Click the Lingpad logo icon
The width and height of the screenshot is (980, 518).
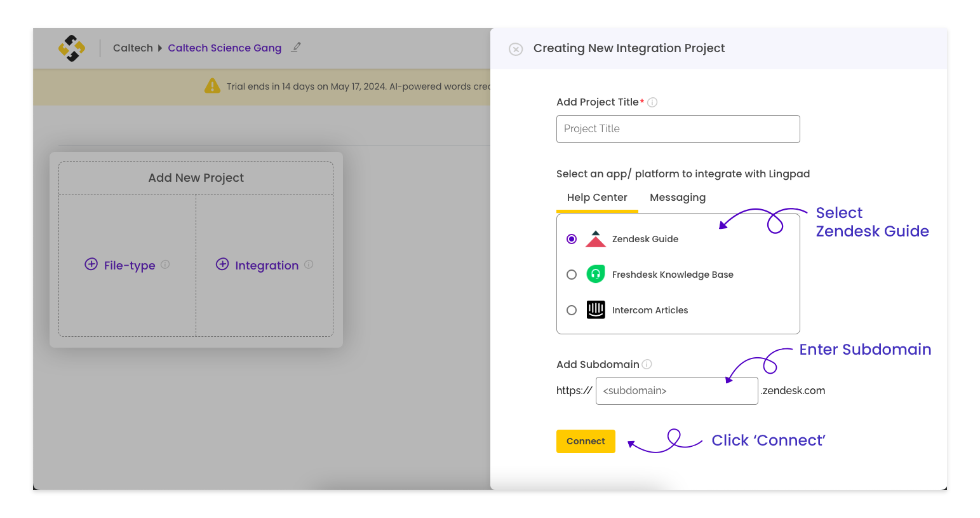click(x=72, y=48)
